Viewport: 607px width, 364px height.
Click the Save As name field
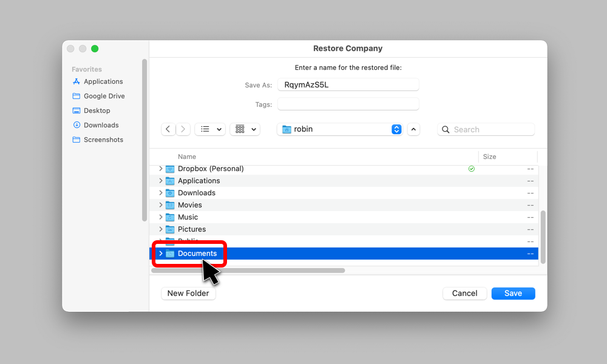pyautogui.click(x=348, y=85)
